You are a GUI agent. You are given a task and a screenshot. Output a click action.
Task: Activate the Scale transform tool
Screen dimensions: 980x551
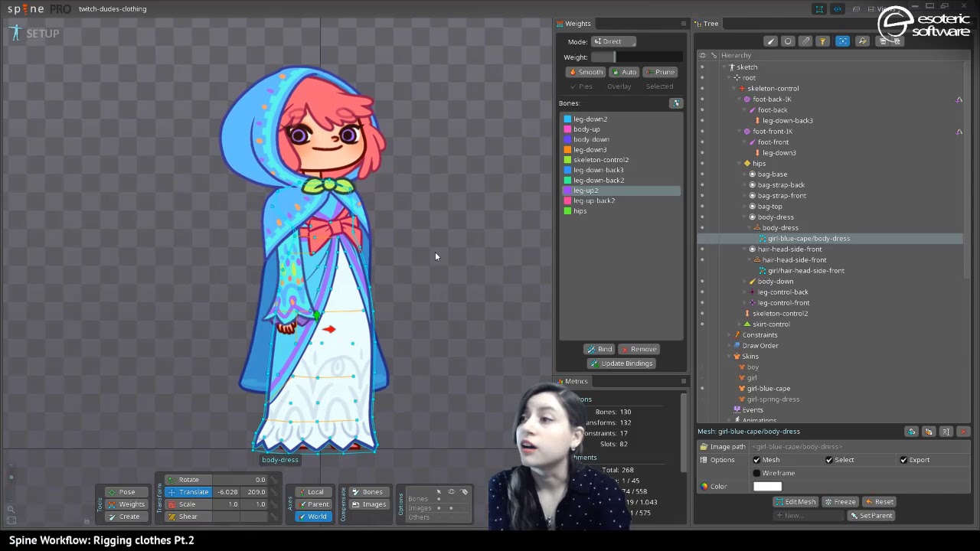[188, 504]
